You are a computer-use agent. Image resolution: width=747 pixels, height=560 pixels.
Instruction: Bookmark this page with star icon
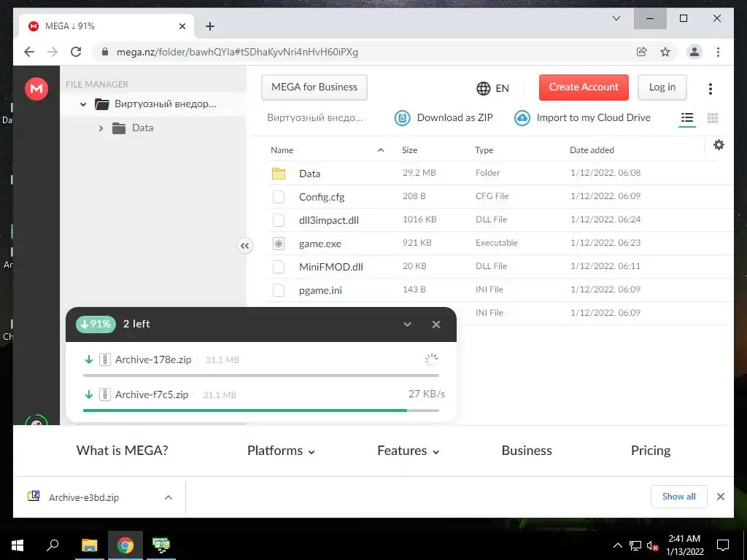(x=665, y=52)
